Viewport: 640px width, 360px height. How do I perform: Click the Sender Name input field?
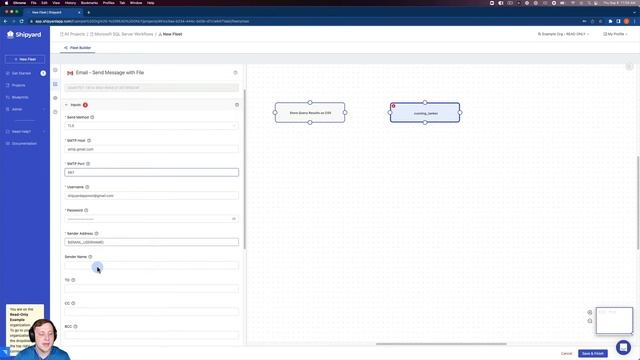pos(151,266)
